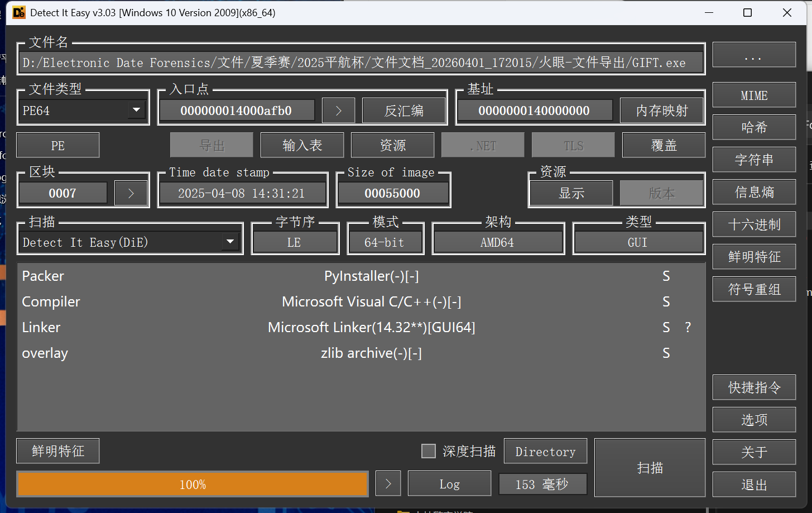812x513 pixels.
Task: Click the S link on Compiler row
Action: click(x=666, y=301)
